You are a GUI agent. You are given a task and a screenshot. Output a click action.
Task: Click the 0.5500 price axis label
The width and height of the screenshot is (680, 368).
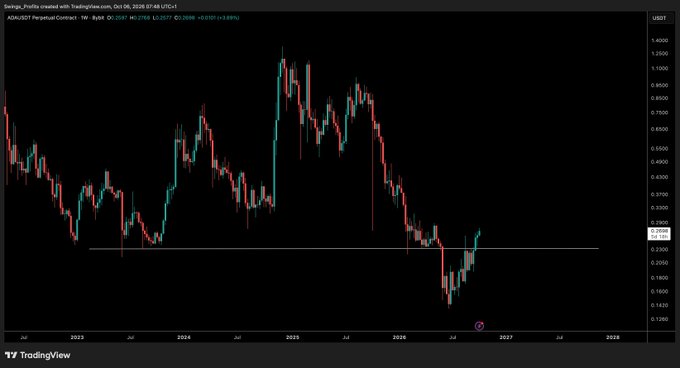(x=660, y=148)
